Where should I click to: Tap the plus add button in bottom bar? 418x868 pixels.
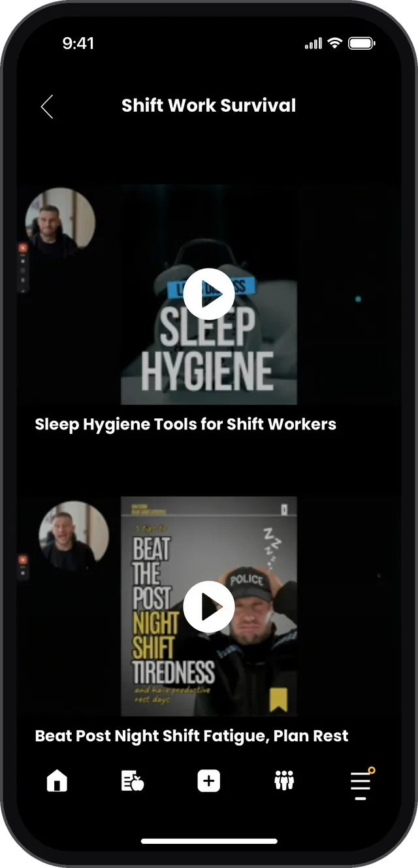click(209, 780)
